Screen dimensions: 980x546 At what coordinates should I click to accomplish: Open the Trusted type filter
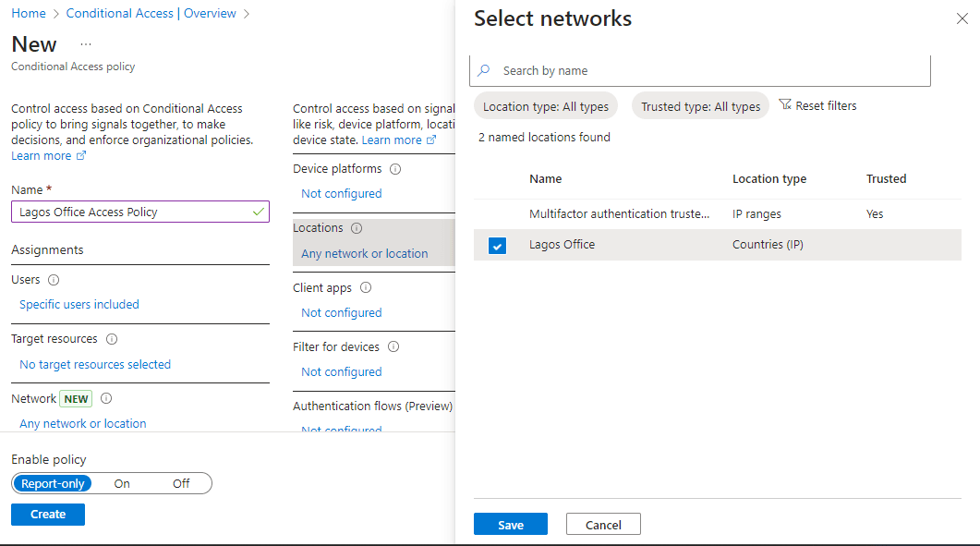[700, 106]
